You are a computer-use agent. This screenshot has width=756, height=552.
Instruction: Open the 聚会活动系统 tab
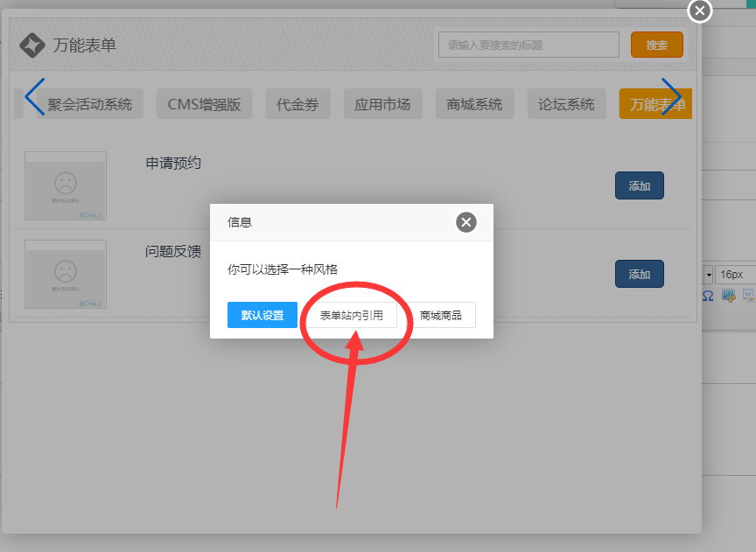[89, 103]
